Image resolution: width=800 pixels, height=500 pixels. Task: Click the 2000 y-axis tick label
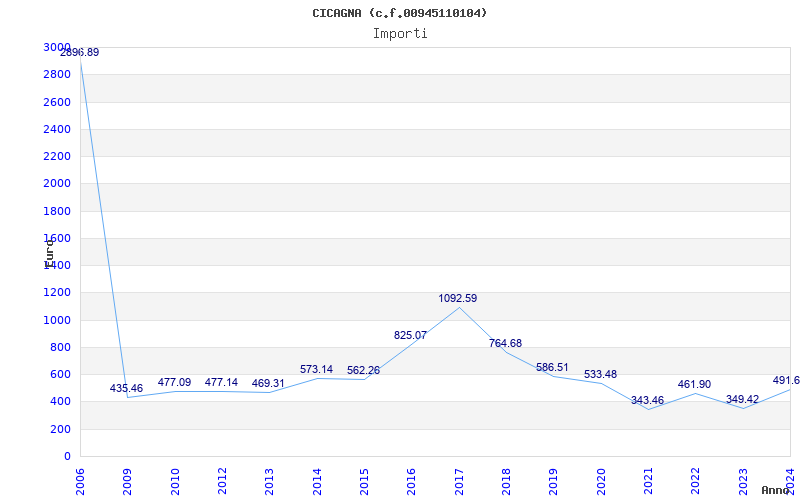(x=57, y=184)
